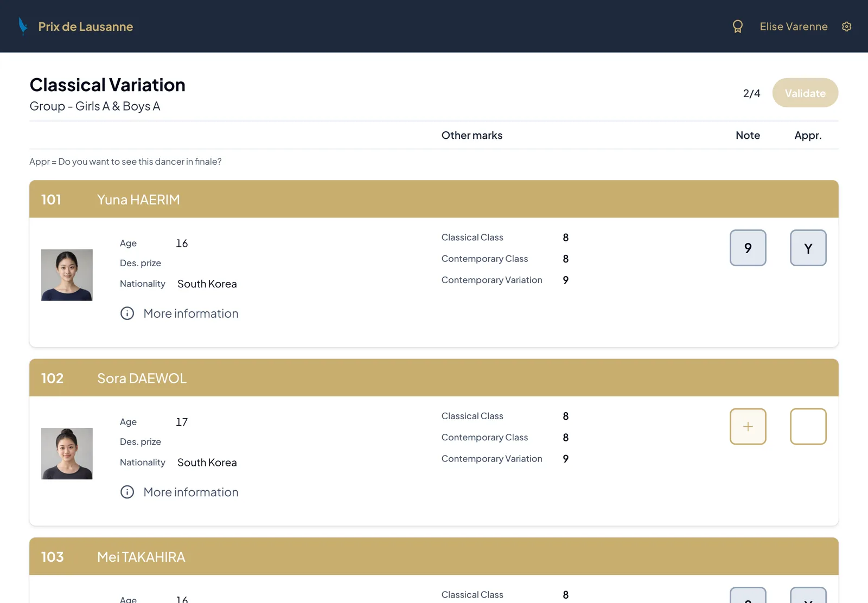This screenshot has height=603, width=868.
Task: Click info icon for Sora DAEWOL
Action: click(127, 492)
